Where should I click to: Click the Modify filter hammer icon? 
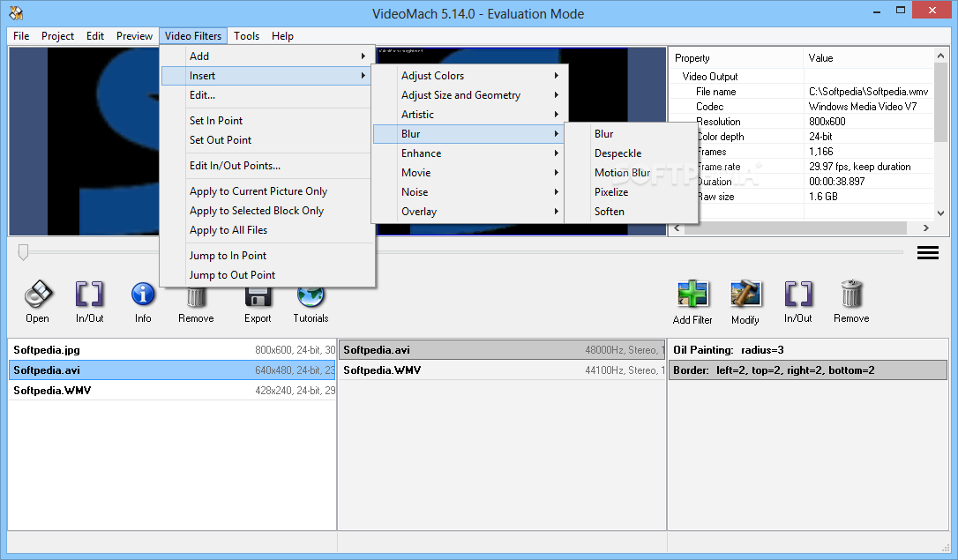[x=745, y=295]
